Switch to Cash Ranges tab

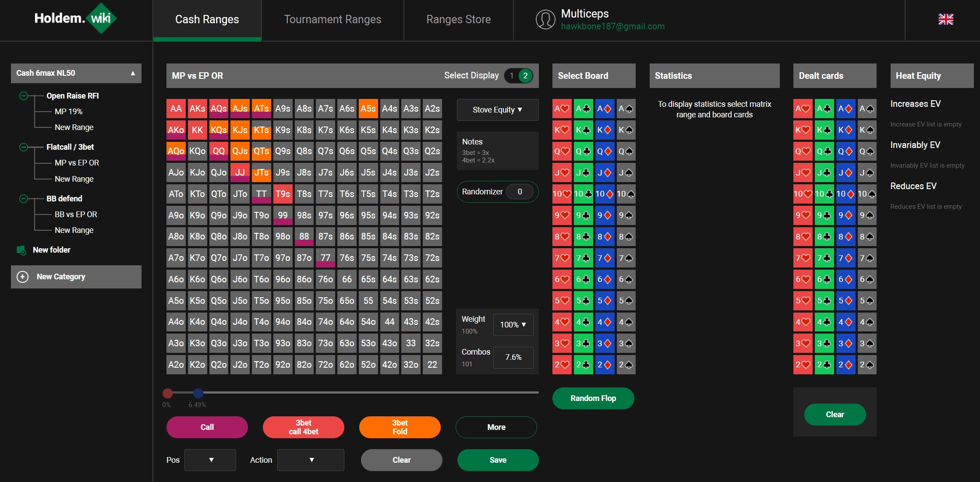coord(207,20)
